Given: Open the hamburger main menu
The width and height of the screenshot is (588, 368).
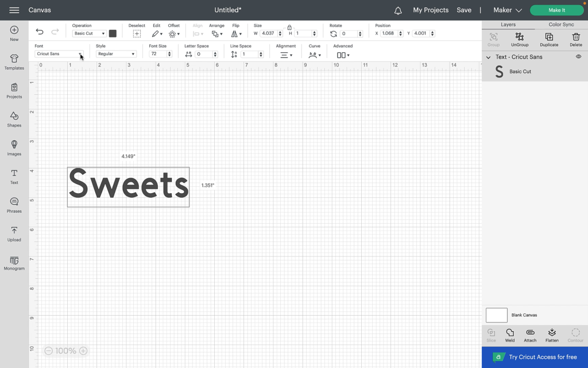Looking at the screenshot, I should [14, 10].
